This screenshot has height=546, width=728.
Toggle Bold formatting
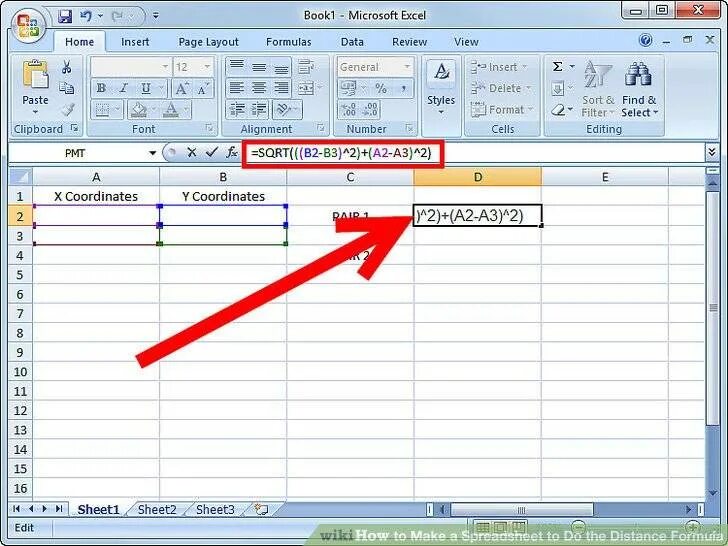point(101,88)
